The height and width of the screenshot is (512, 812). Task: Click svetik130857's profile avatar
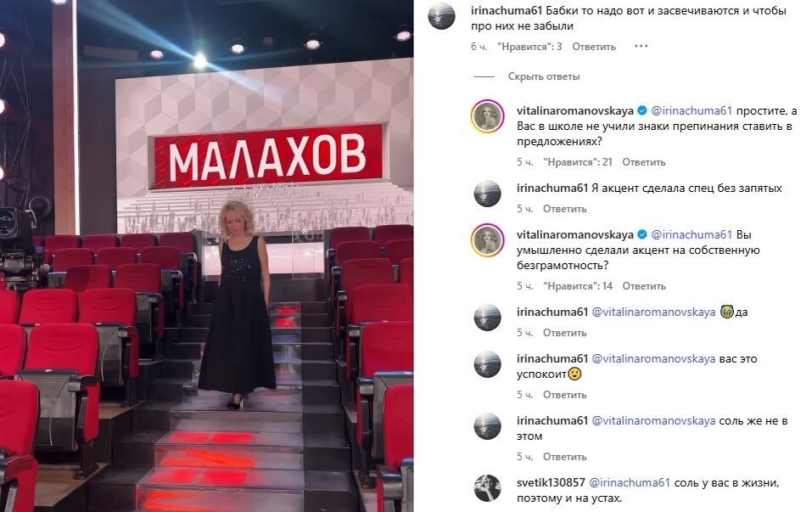[x=487, y=487]
